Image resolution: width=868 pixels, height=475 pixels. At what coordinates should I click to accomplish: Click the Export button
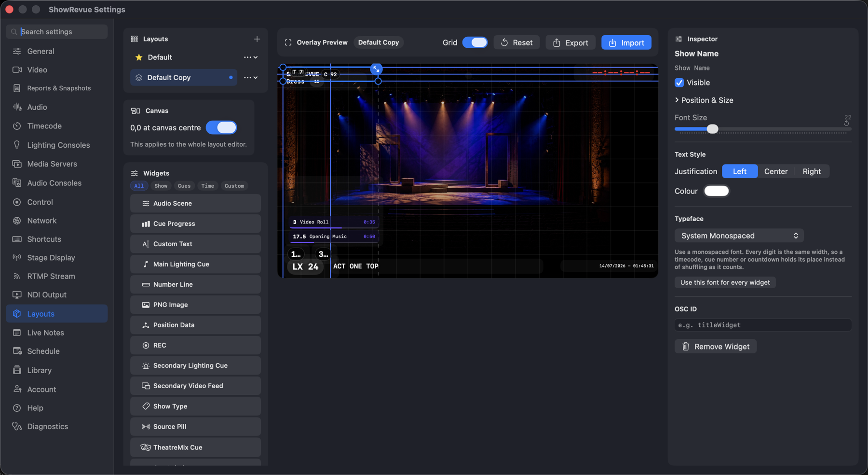[570, 42]
